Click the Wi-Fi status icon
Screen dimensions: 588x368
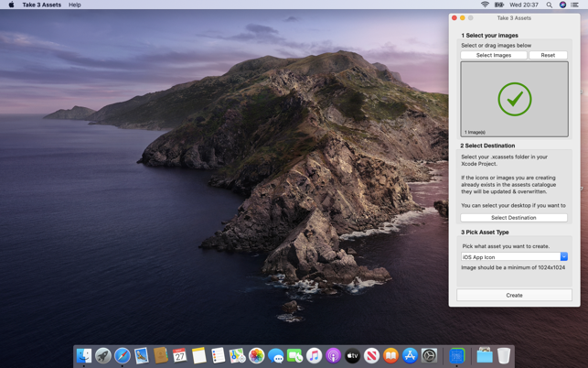[x=485, y=5]
